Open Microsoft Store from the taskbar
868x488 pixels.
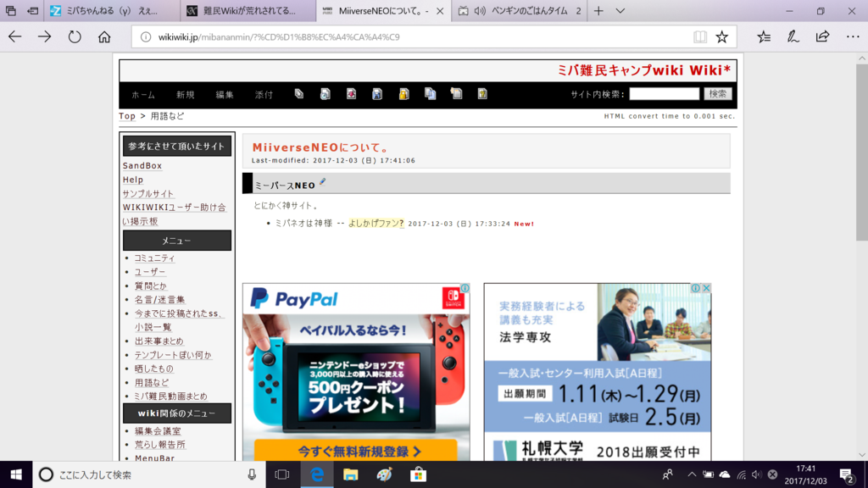coord(418,474)
